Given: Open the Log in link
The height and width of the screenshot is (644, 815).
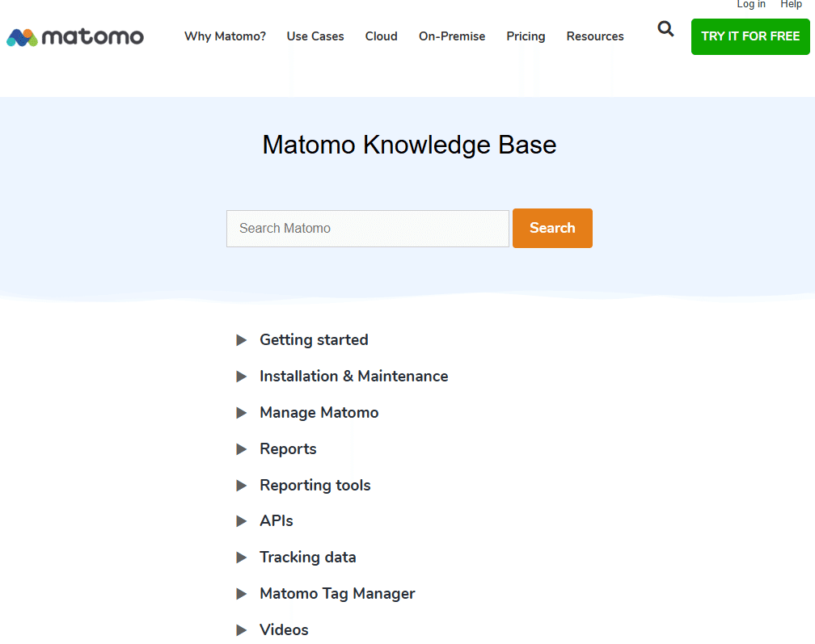Looking at the screenshot, I should (x=750, y=5).
